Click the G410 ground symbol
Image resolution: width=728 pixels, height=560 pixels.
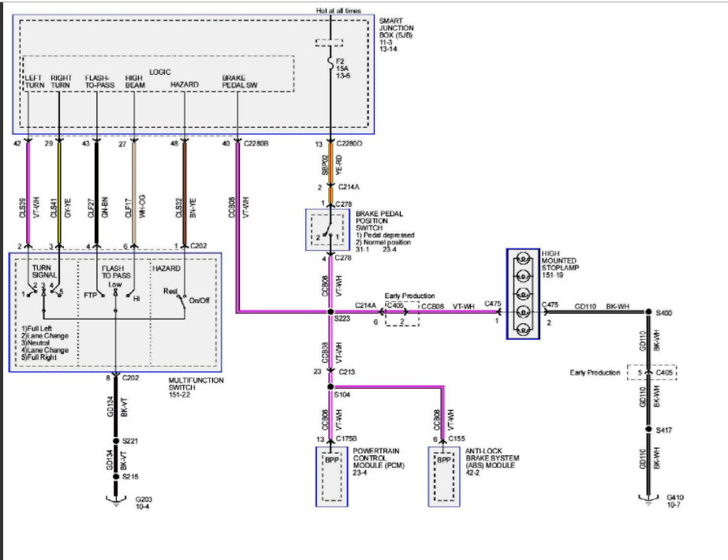(x=648, y=499)
